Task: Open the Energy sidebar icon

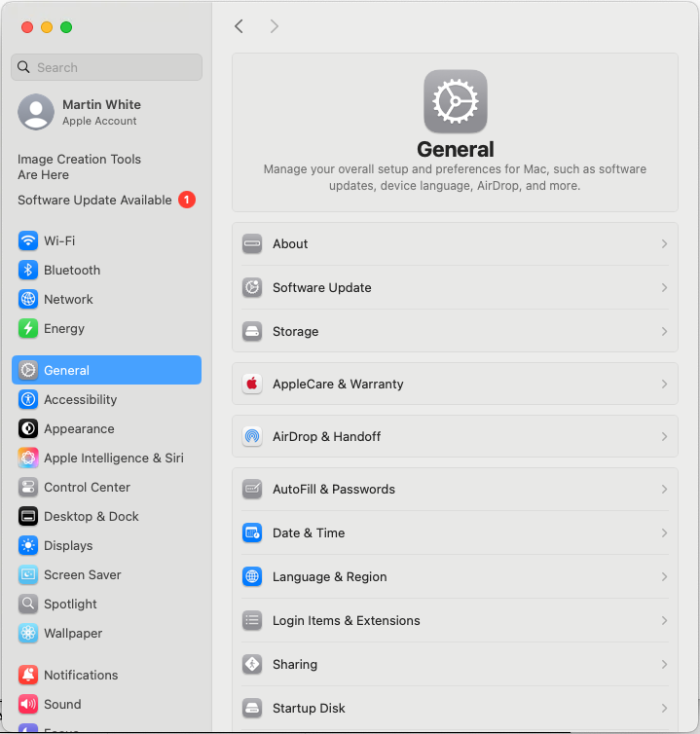Action: [28, 328]
